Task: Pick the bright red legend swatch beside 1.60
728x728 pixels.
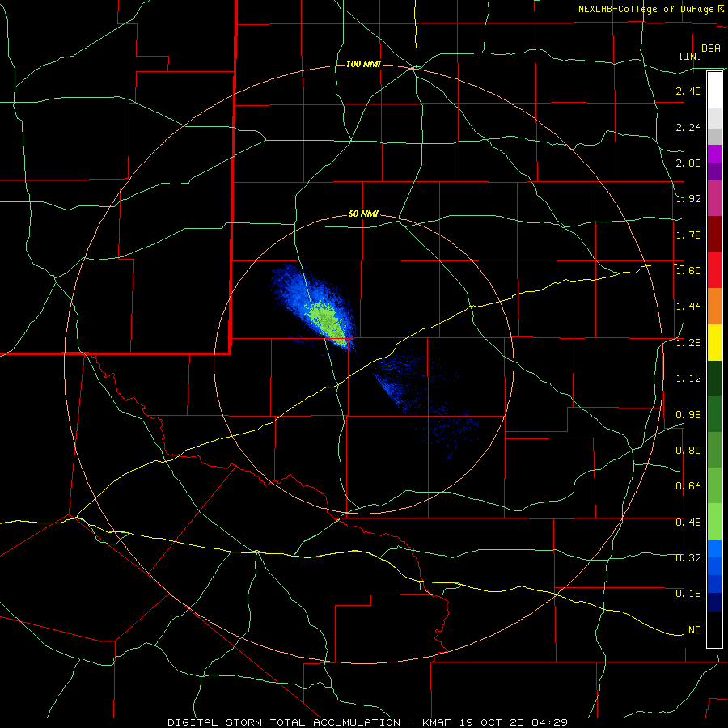Action: click(x=714, y=270)
